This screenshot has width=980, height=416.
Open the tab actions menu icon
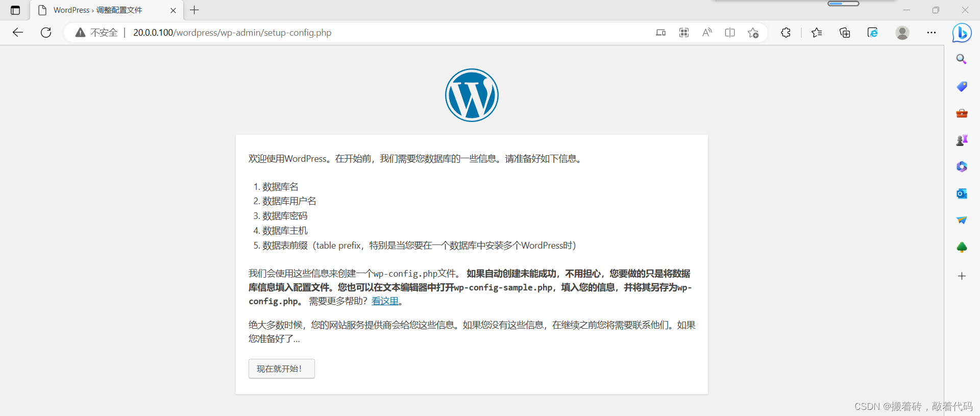[x=15, y=10]
